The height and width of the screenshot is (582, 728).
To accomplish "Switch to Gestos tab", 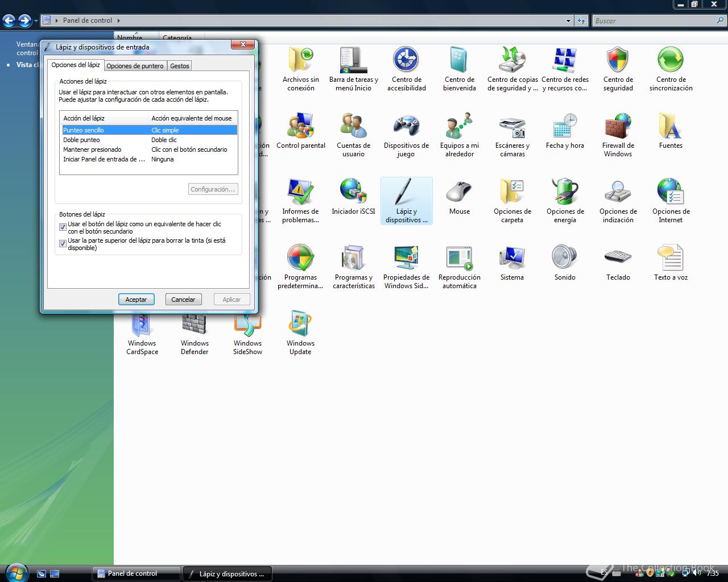I will 180,66.
